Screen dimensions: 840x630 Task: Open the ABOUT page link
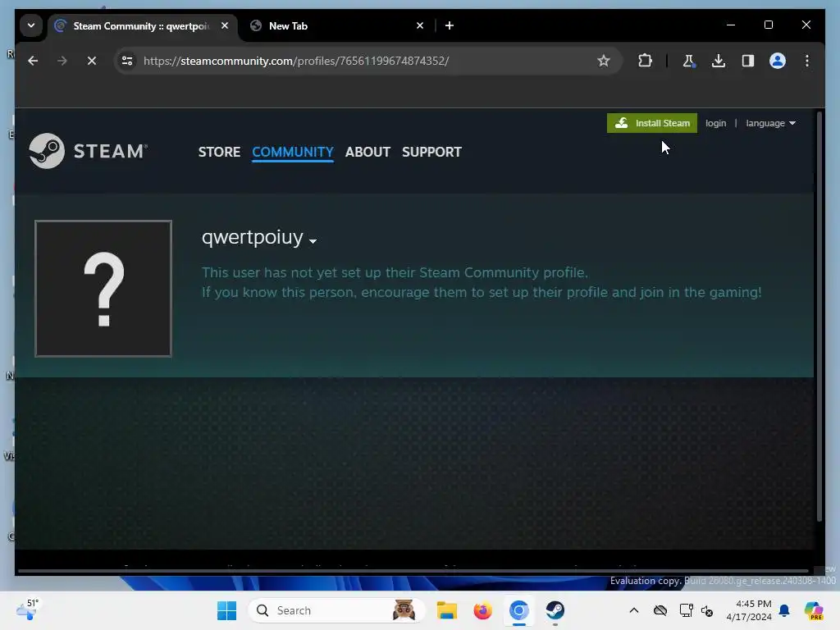tap(367, 152)
